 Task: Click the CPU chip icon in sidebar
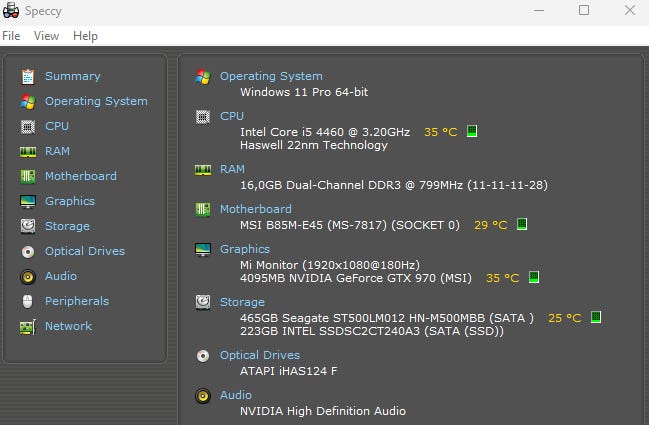pyautogui.click(x=27, y=126)
